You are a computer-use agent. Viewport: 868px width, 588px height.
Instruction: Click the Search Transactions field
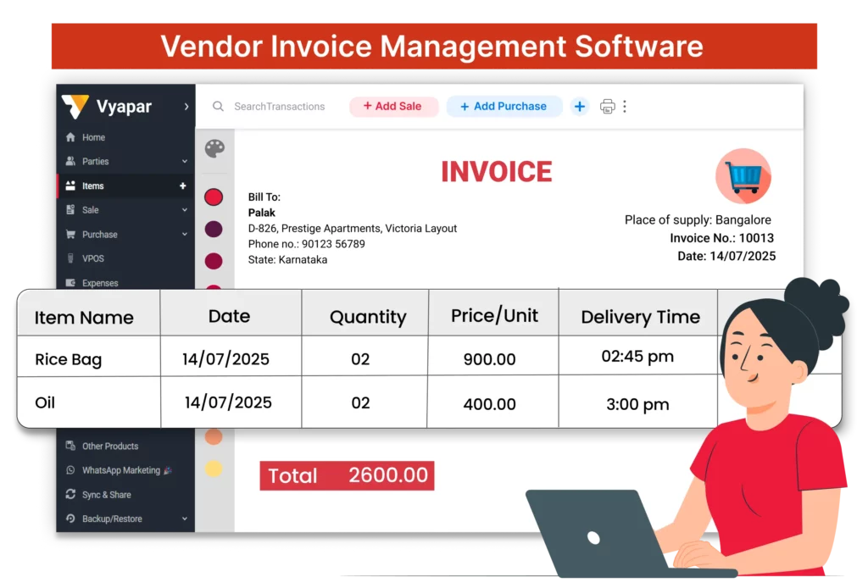click(x=280, y=106)
